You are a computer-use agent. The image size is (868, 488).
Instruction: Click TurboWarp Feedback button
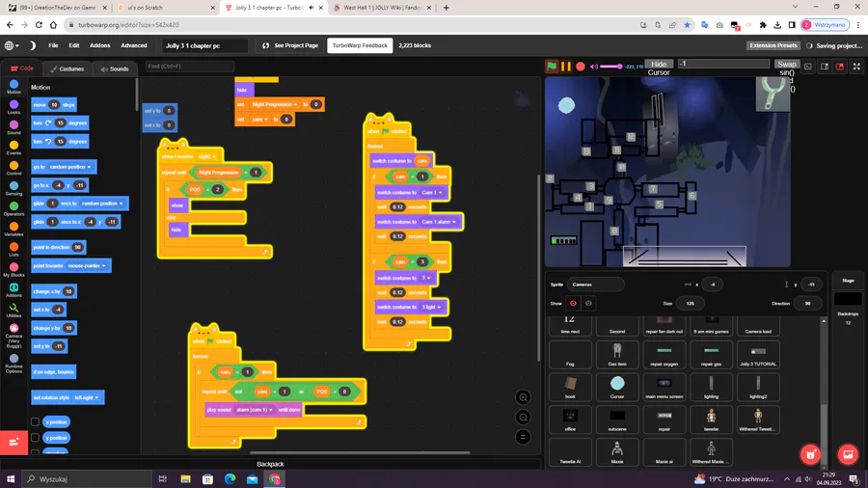pyautogui.click(x=360, y=45)
